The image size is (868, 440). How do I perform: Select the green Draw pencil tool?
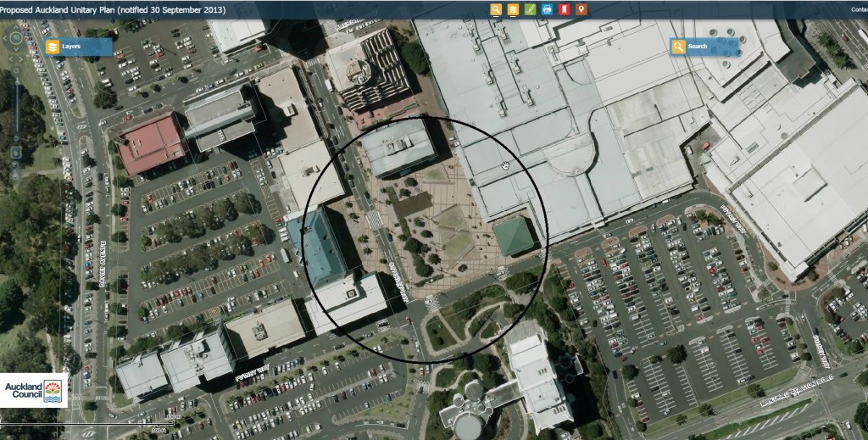coord(531,9)
